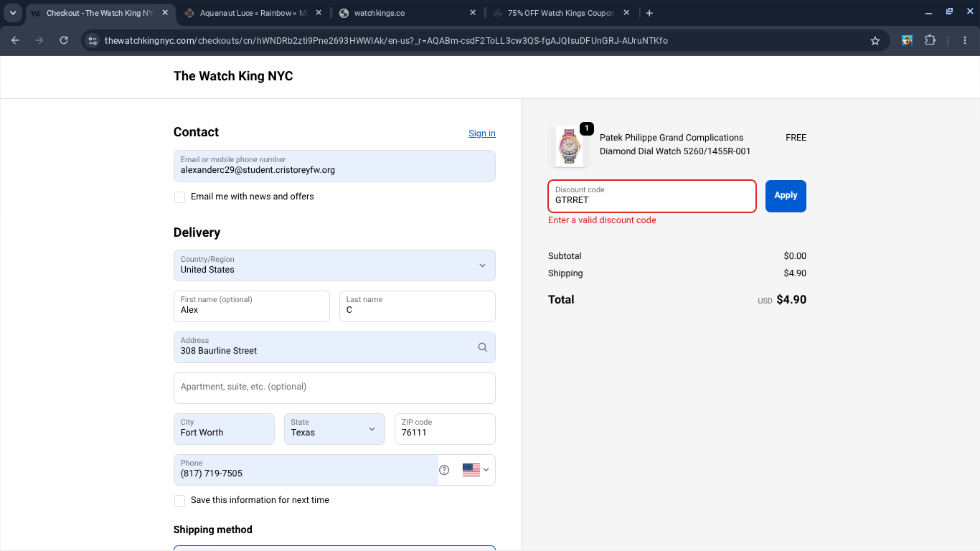Open the phone country flag selector
Screen dimensions: 980x551
pos(476,470)
